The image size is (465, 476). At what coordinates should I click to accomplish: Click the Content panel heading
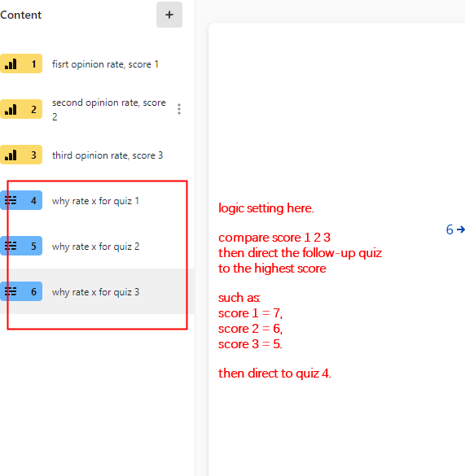[x=20, y=15]
